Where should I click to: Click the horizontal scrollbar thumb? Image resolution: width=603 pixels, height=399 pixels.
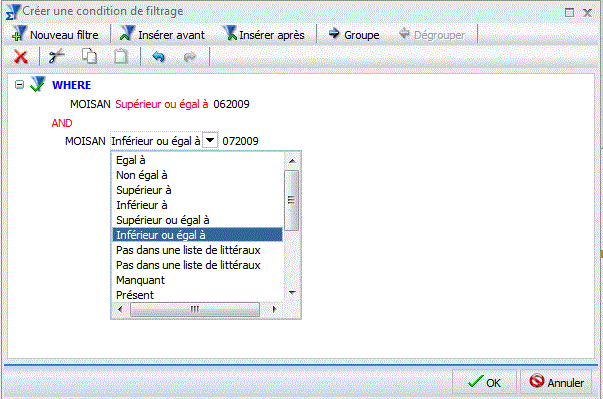point(195,309)
